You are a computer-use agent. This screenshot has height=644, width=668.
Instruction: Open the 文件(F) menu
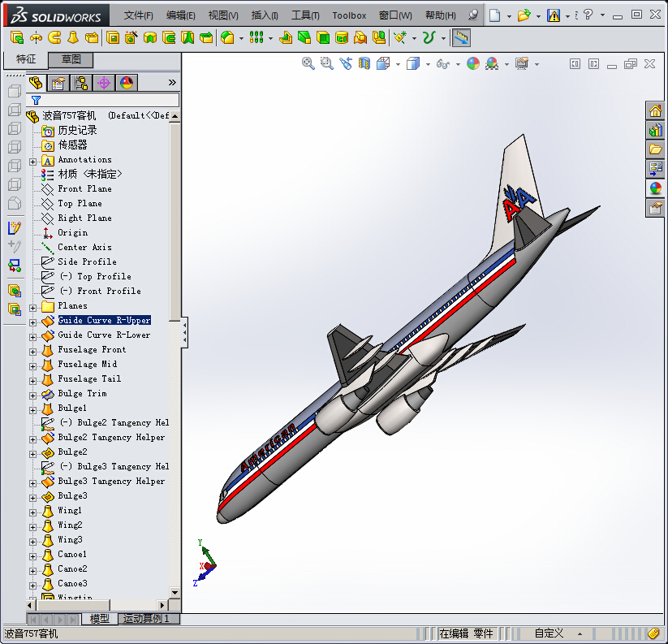pos(139,15)
